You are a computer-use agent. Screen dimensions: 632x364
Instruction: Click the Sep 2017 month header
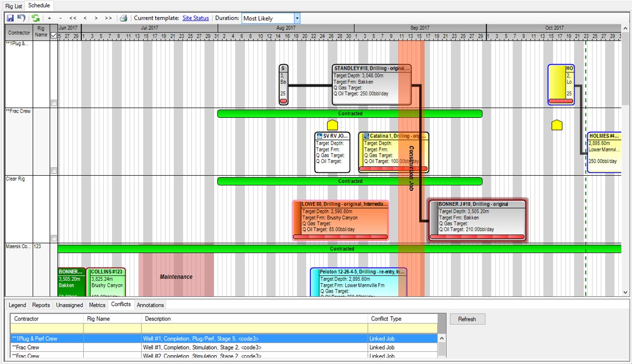(x=420, y=28)
